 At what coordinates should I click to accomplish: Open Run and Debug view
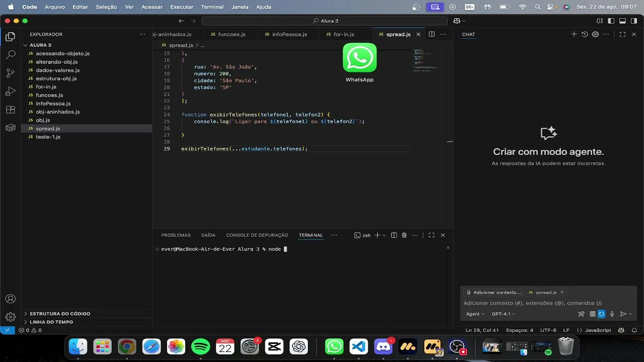[x=10, y=92]
